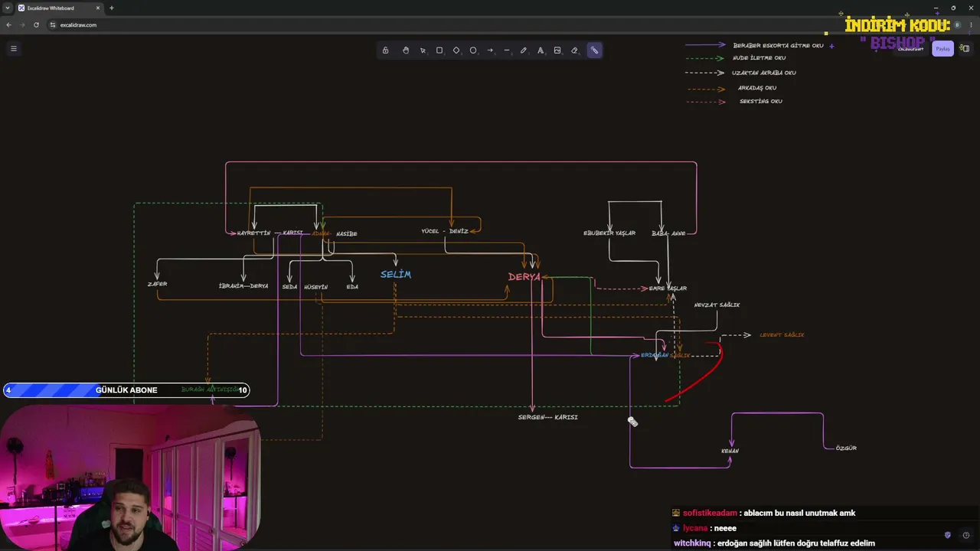Go forward in the browser
Viewport: 980px width, 551px height.
click(22, 25)
